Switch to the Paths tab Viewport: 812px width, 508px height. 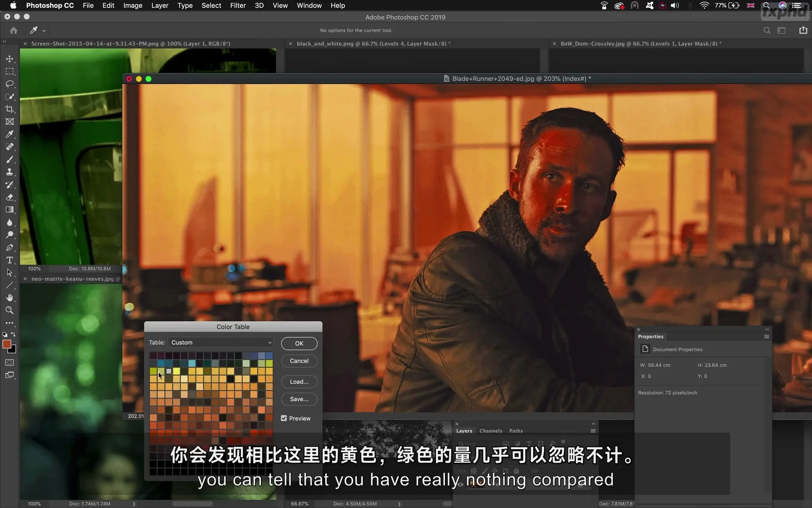pyautogui.click(x=516, y=431)
